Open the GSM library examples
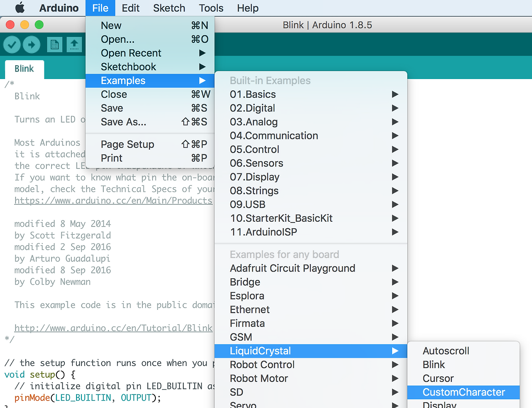 311,337
